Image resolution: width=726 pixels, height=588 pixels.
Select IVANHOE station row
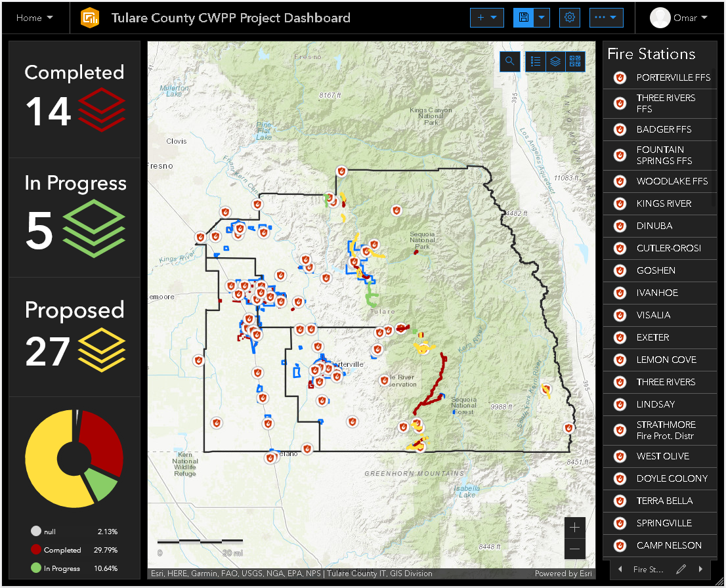[x=660, y=293]
